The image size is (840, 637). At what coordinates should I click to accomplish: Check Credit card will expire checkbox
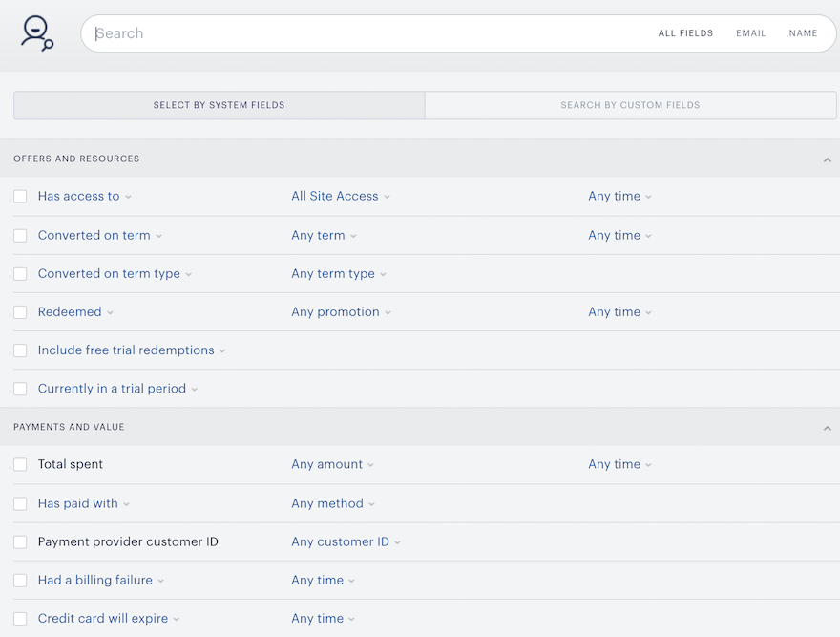click(20, 619)
